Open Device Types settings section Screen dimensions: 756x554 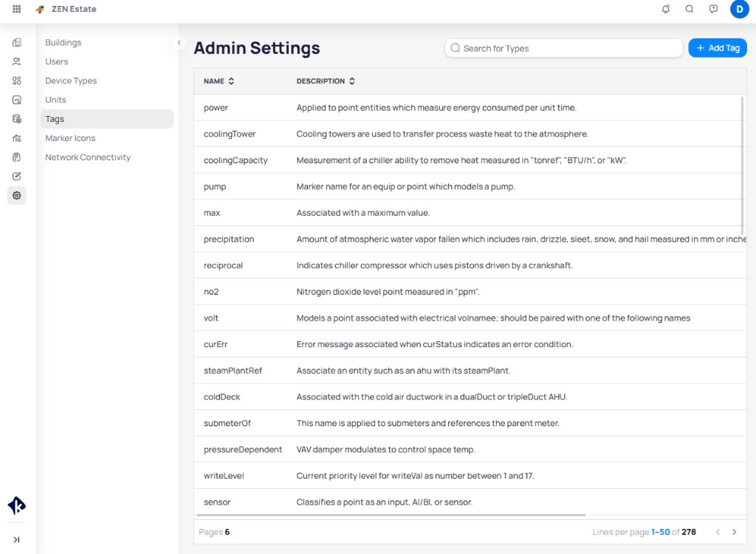pyautogui.click(x=107, y=81)
